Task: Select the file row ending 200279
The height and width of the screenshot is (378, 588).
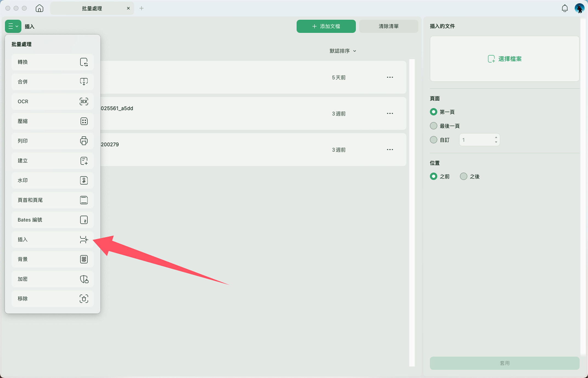Action: click(x=253, y=150)
